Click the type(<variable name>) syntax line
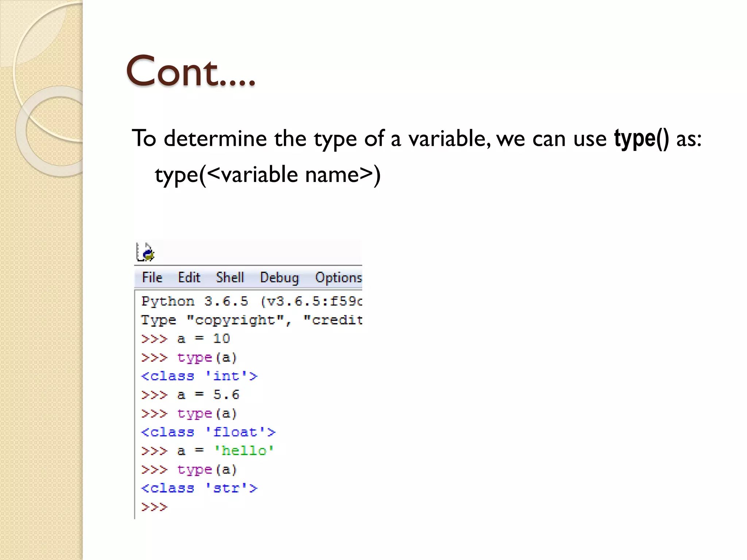747x560 pixels. pos(268,175)
